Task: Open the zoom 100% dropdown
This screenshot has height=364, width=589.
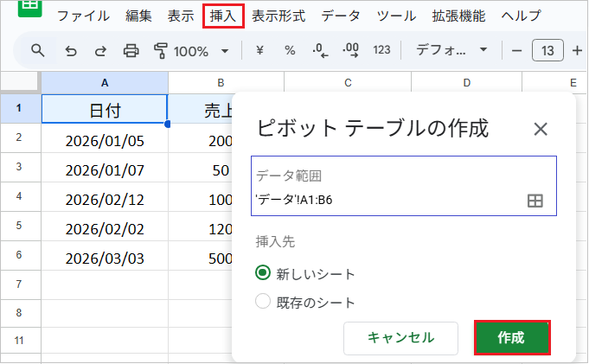Action: [x=201, y=51]
